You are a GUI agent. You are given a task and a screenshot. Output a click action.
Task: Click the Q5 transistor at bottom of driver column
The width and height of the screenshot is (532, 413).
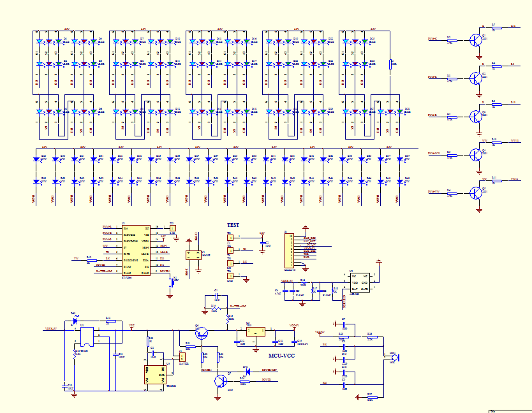coord(475,192)
